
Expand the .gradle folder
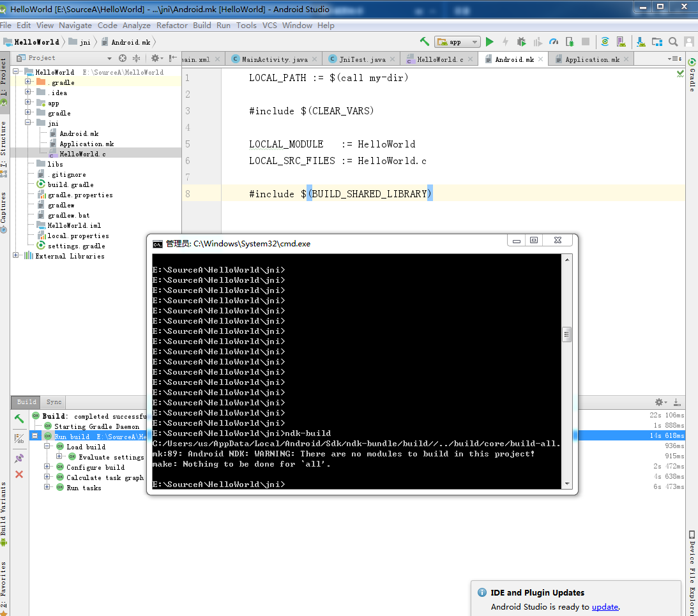click(x=27, y=82)
